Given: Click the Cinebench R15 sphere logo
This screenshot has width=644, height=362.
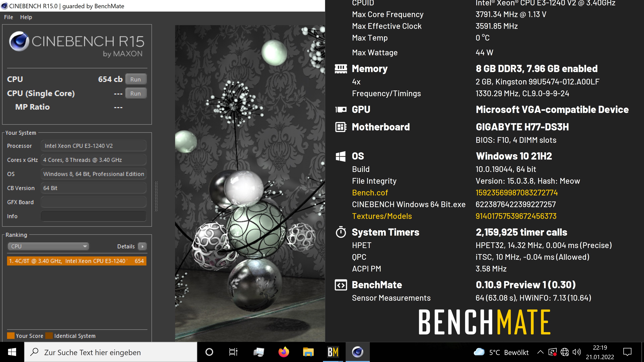Looking at the screenshot, I should point(19,41).
